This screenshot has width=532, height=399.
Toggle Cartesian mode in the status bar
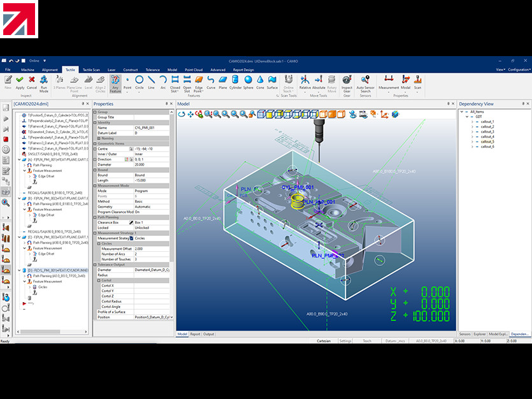[x=324, y=341]
